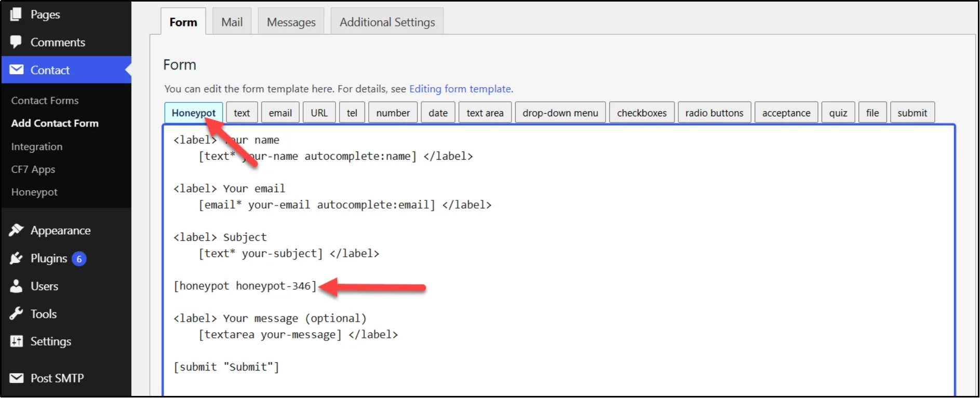Click the Contact envelope icon
The height and width of the screenshot is (398, 980).
tap(17, 70)
